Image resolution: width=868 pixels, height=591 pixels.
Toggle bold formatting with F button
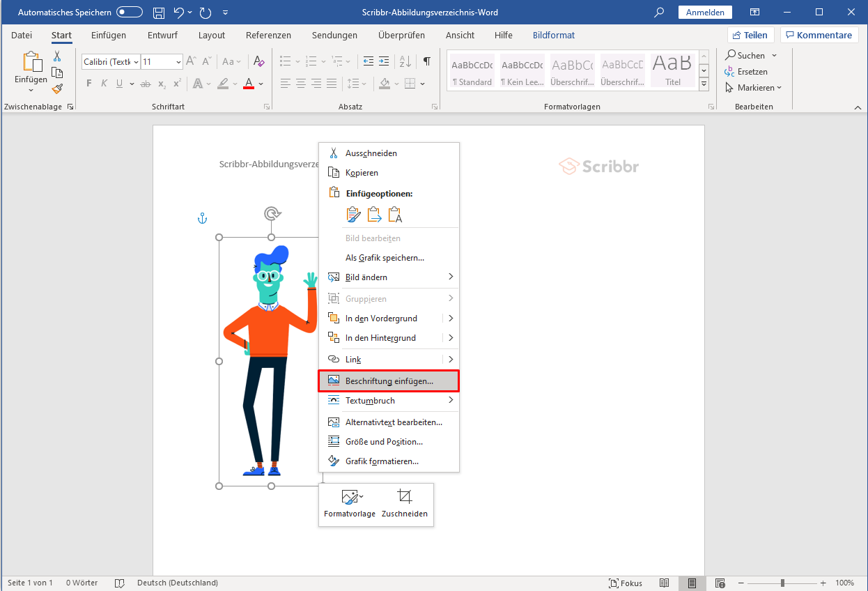click(88, 84)
